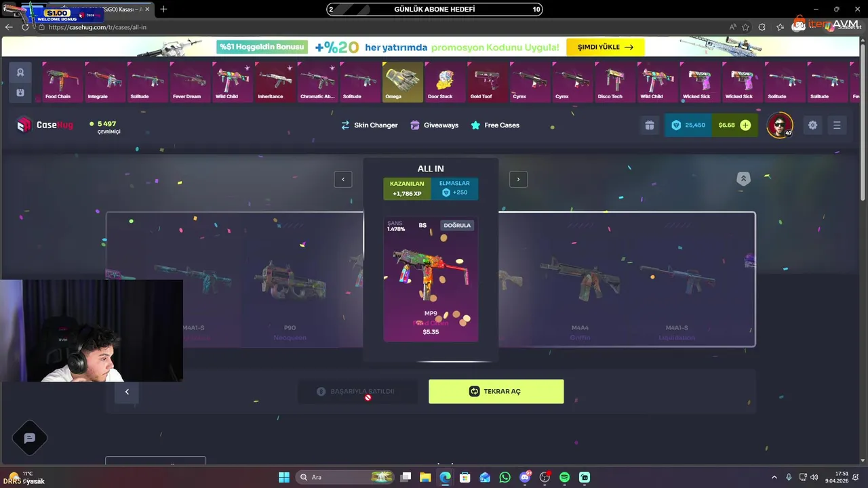The height and width of the screenshot is (488, 868).
Task: Click the taskbar search box Ara
Action: coord(346,477)
